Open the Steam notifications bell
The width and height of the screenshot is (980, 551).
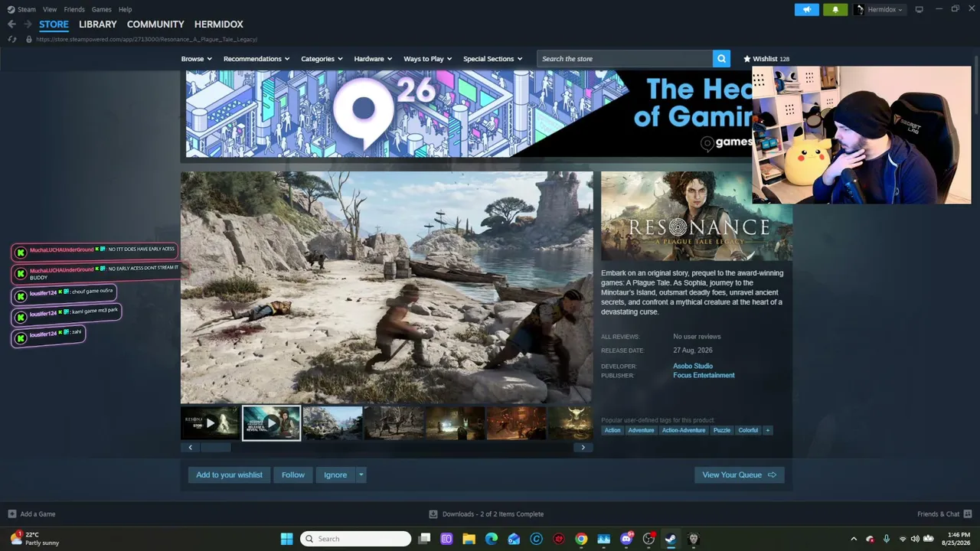835,9
